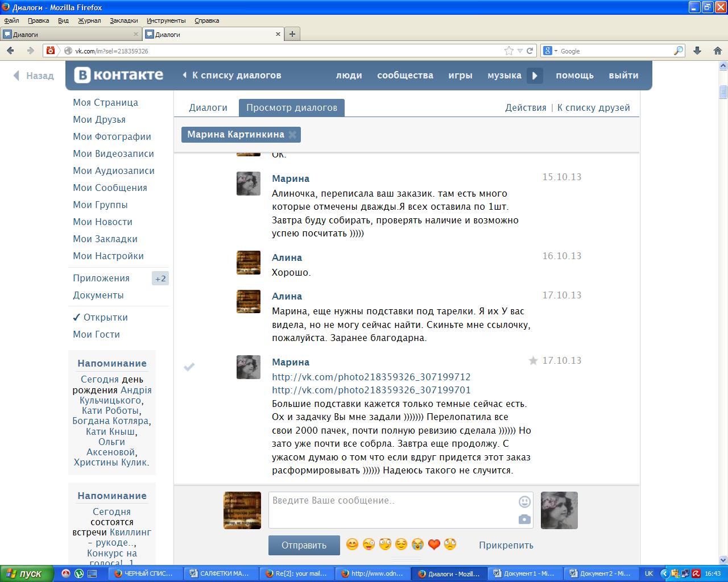Switch to first Firefox Диалоги tab
The width and height of the screenshot is (728, 582).
click(71, 34)
